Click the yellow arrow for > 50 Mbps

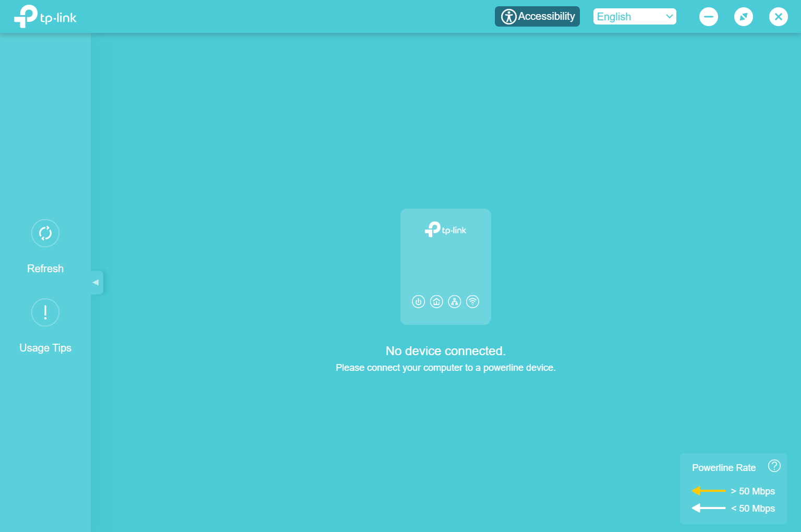tap(708, 491)
